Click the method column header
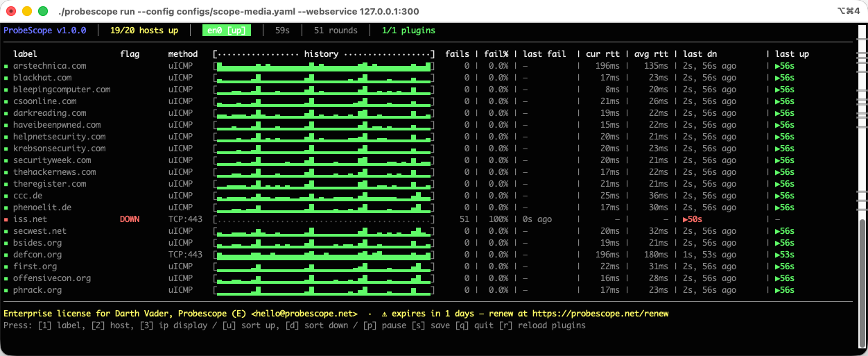 (x=183, y=54)
